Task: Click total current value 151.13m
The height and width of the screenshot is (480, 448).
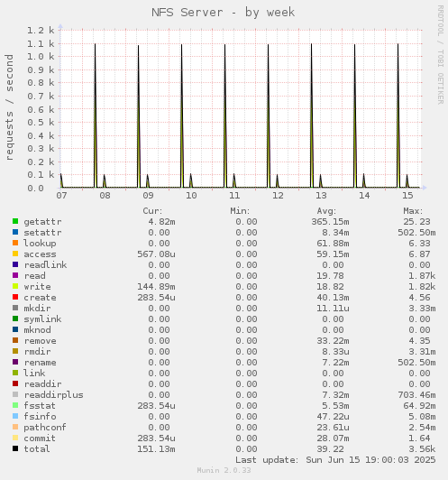Action: [156, 448]
